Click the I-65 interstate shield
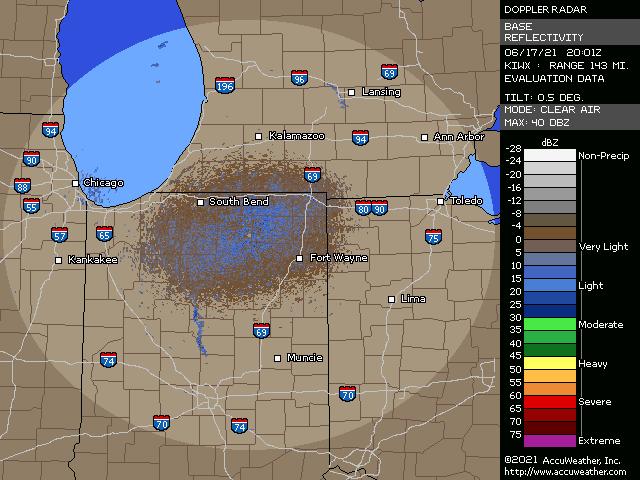Image resolution: width=640 pixels, height=480 pixels. 104,233
